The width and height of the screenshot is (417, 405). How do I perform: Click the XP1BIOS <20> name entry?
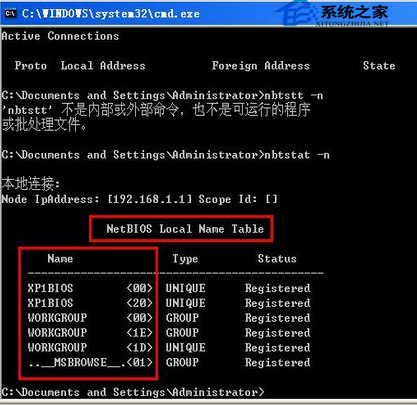pos(90,303)
